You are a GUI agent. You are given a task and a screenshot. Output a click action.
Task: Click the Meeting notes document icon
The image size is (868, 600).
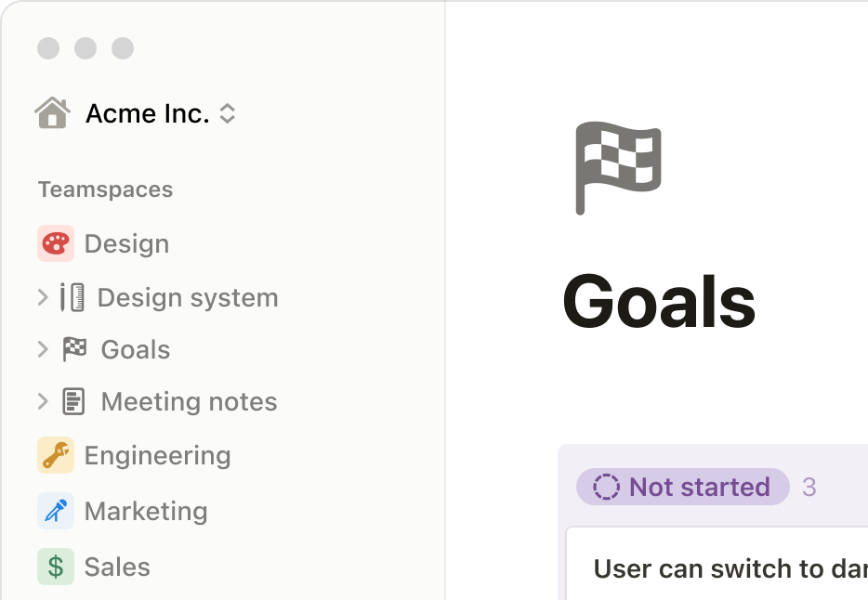pyautogui.click(x=74, y=401)
